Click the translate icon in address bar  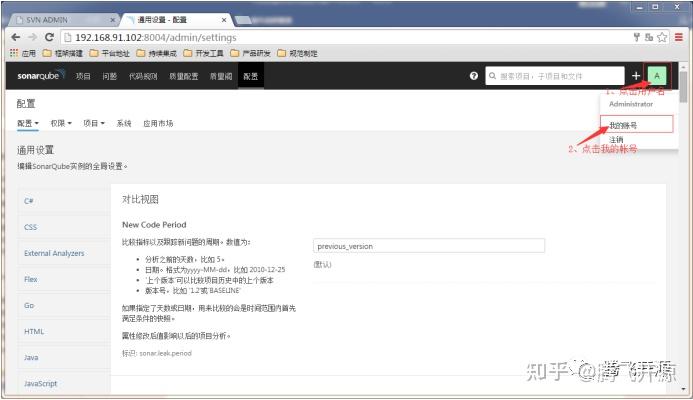[648, 38]
